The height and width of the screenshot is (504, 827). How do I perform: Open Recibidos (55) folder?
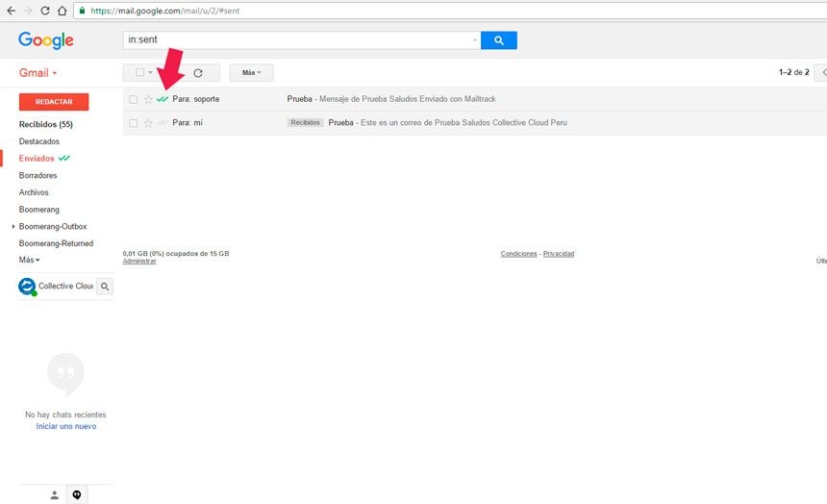coord(46,124)
